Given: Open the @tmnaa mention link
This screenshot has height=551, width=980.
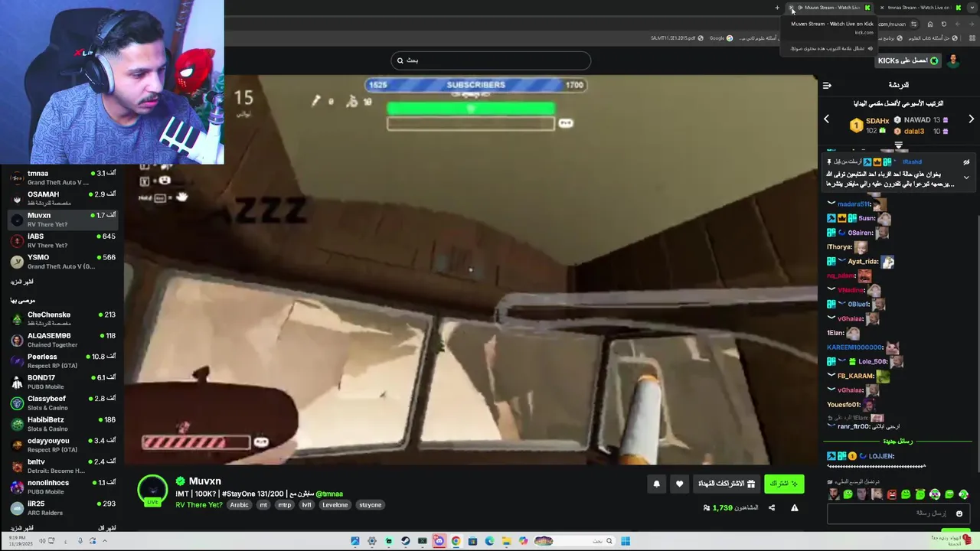Looking at the screenshot, I should point(329,494).
